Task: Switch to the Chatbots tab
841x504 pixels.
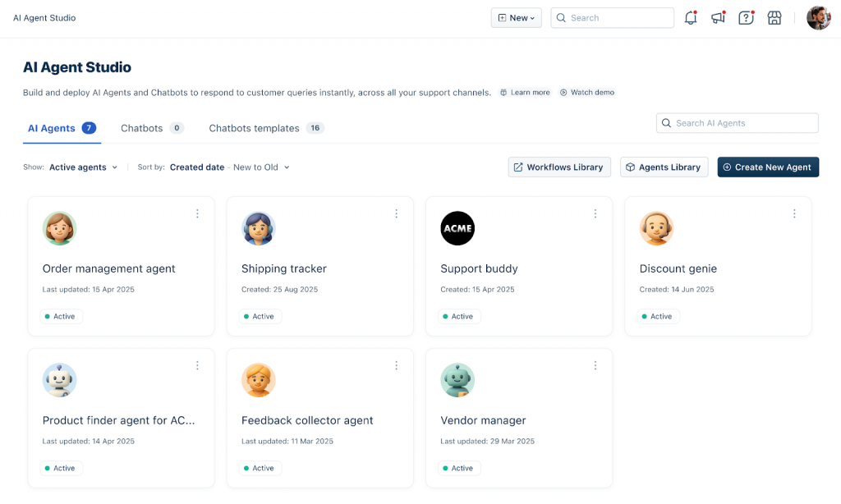Action: click(x=143, y=128)
